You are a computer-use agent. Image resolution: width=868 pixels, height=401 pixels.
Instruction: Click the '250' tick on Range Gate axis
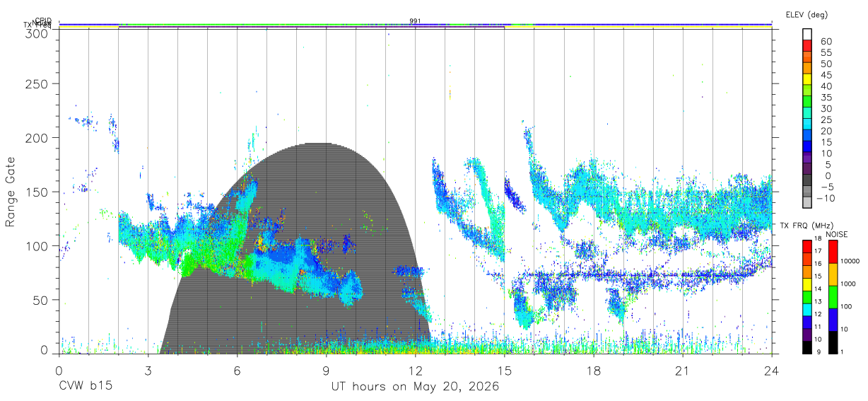(37, 84)
